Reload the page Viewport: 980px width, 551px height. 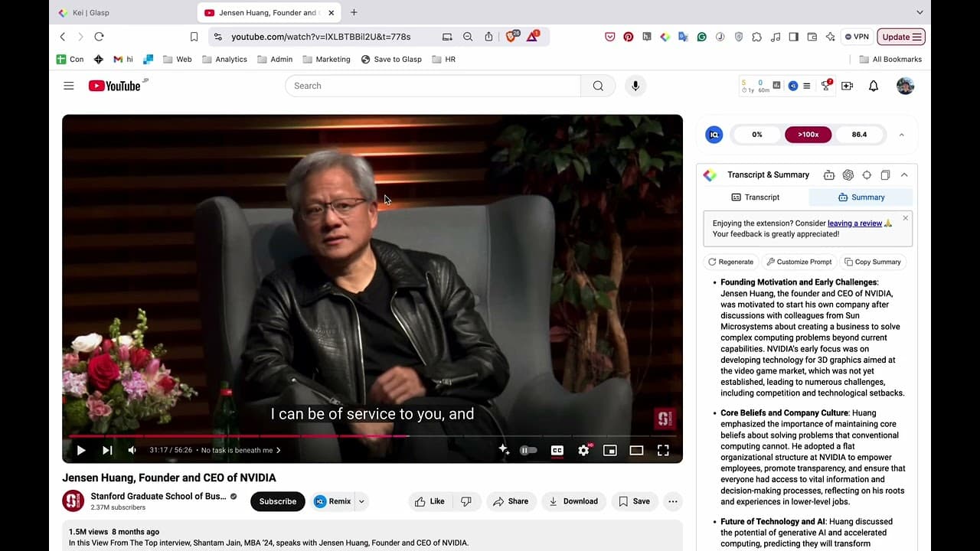click(x=99, y=37)
